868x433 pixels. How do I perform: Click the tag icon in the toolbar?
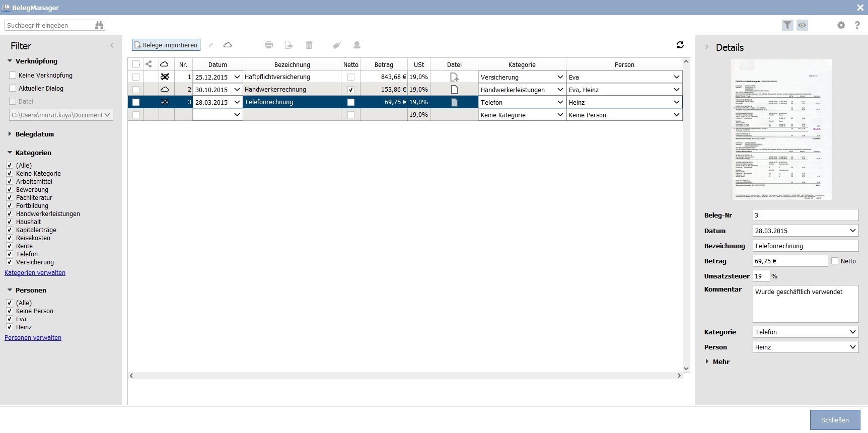pos(337,45)
